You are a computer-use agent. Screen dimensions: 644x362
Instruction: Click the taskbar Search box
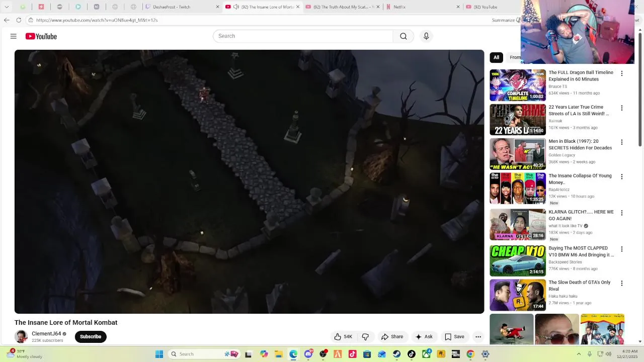204,354
